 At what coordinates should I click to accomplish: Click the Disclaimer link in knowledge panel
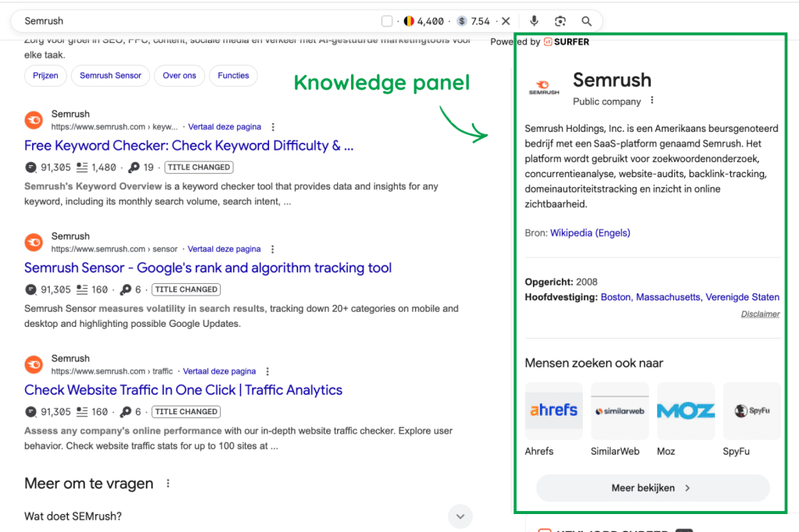(760, 314)
